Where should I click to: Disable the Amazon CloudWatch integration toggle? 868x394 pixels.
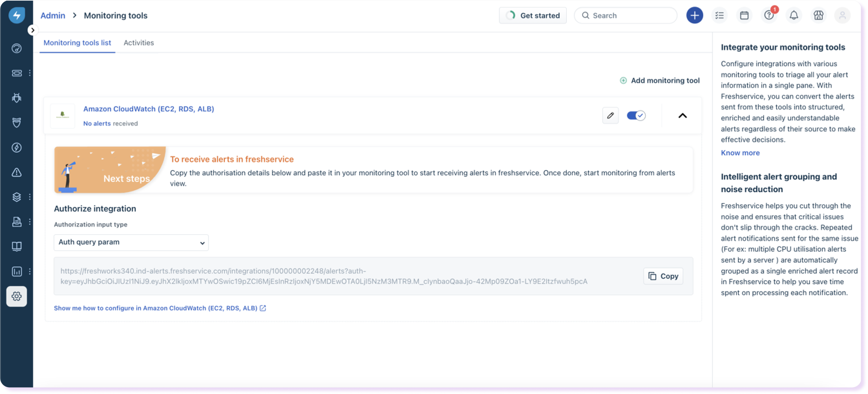636,116
